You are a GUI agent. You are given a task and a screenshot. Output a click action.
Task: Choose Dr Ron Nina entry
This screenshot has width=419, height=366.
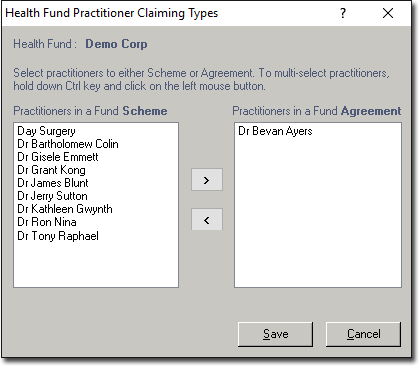point(47,222)
